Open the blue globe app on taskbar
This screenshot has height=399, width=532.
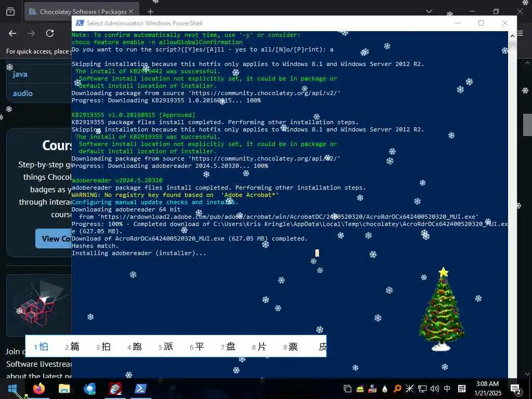click(x=89, y=389)
